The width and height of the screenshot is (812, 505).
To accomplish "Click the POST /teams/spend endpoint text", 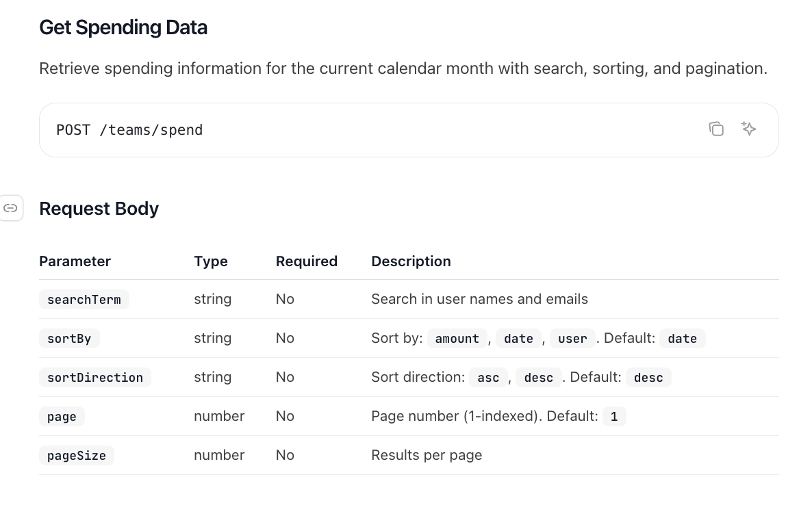I will point(129,130).
